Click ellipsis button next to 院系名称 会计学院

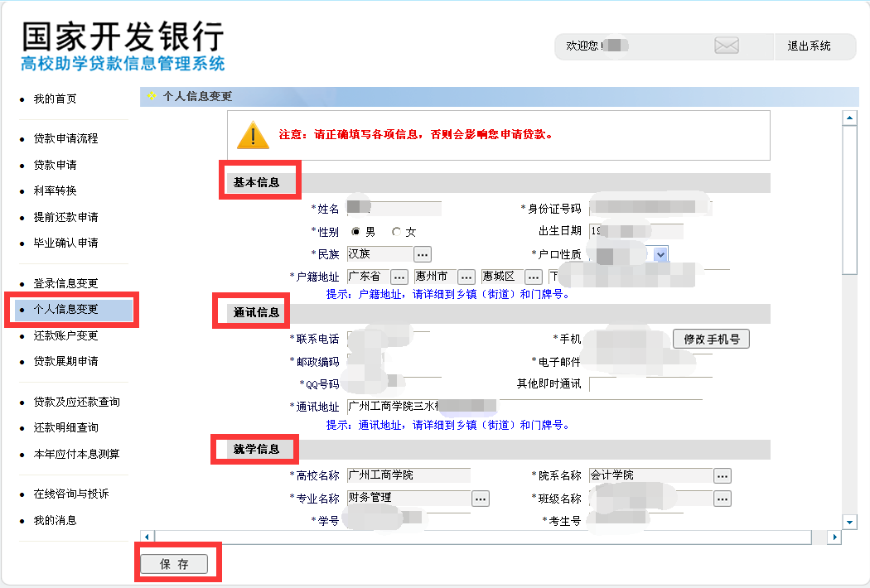(x=723, y=476)
